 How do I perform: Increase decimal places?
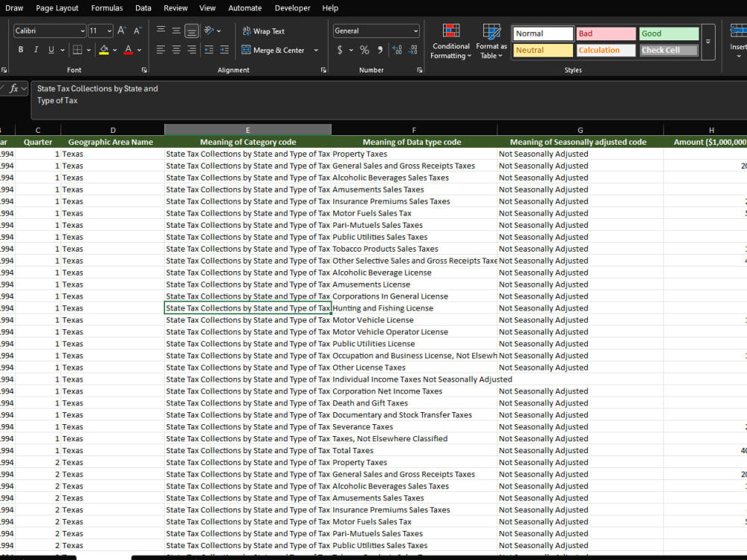point(397,49)
